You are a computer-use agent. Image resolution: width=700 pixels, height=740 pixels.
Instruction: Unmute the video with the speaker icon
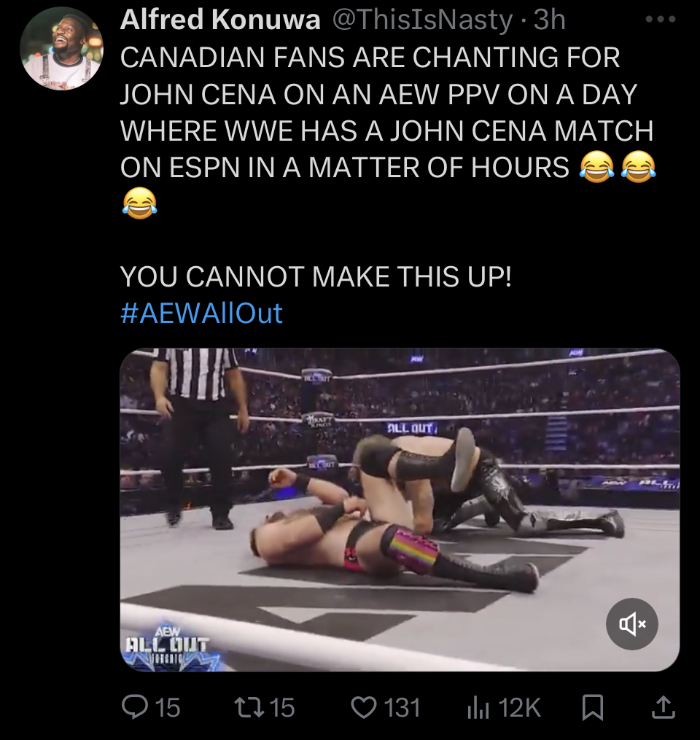click(x=631, y=623)
